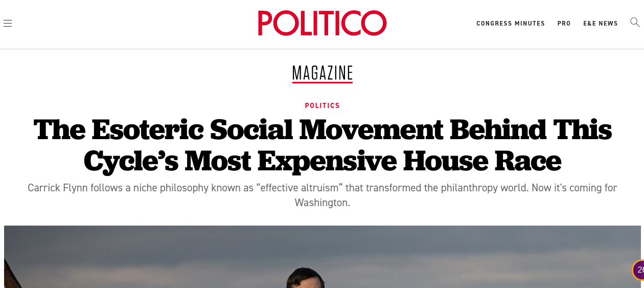
Task: Click the name 'Carrick Flynn' in the subheading
Action: pos(57,188)
